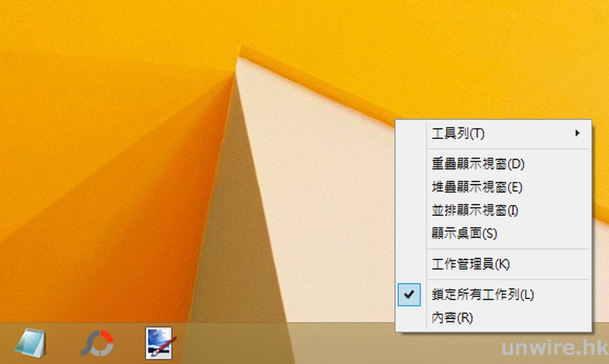Click the checkmark beside 鎖定所有工作列
The image size is (609, 364).
tap(409, 295)
